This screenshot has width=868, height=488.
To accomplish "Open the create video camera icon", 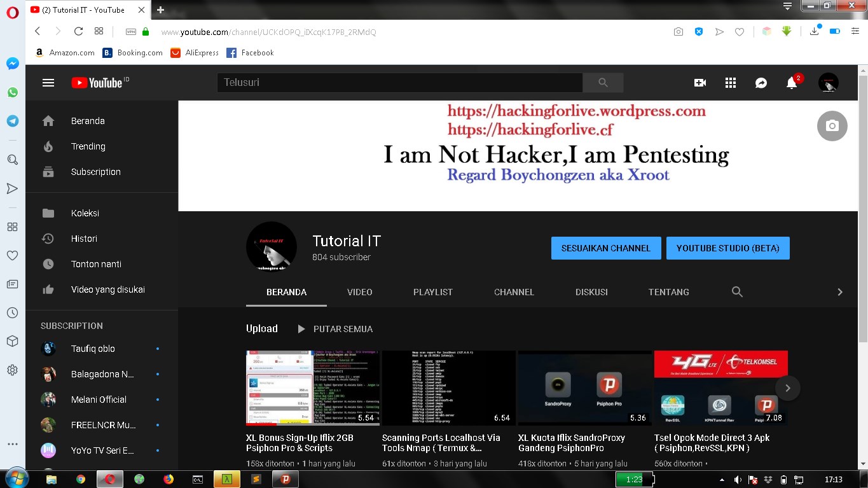I will pos(700,83).
